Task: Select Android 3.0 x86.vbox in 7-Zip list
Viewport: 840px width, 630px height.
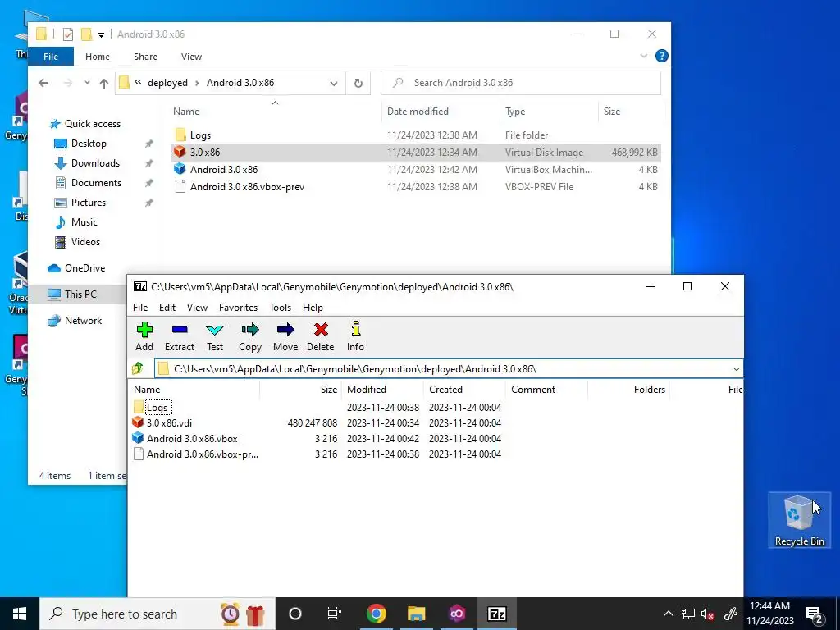Action: point(192,438)
